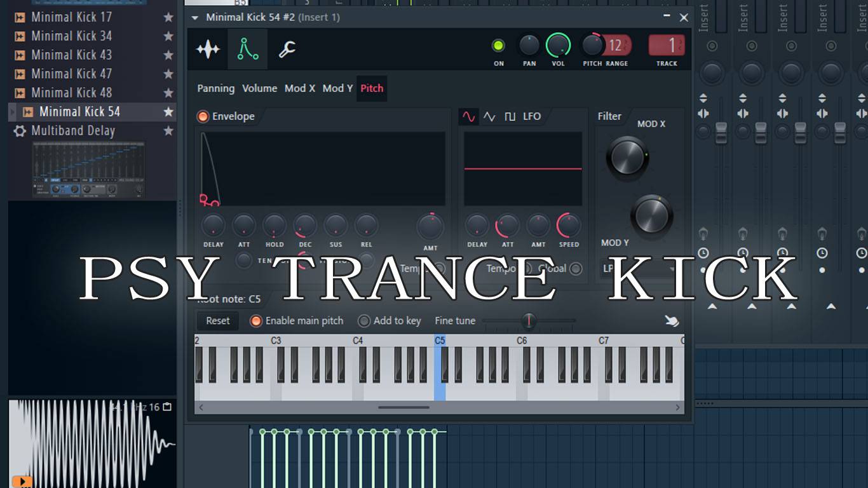Toggle Enable main pitch
The width and height of the screenshot is (868, 488).
point(255,321)
